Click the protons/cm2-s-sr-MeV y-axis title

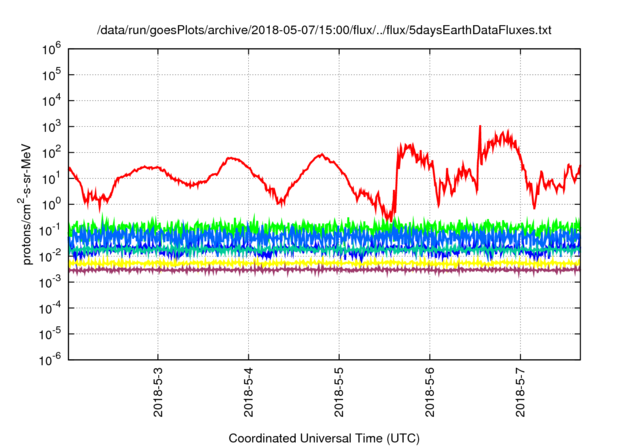(x=25, y=204)
